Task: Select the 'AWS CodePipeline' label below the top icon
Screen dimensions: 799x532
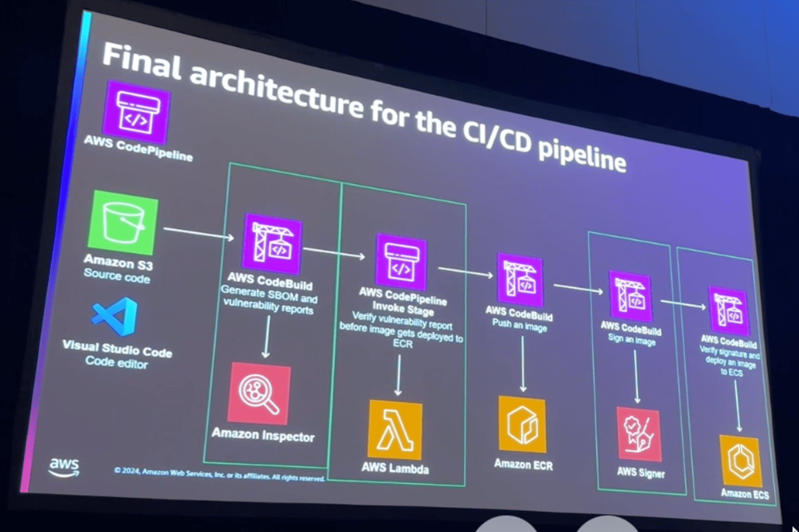Action: [139, 148]
